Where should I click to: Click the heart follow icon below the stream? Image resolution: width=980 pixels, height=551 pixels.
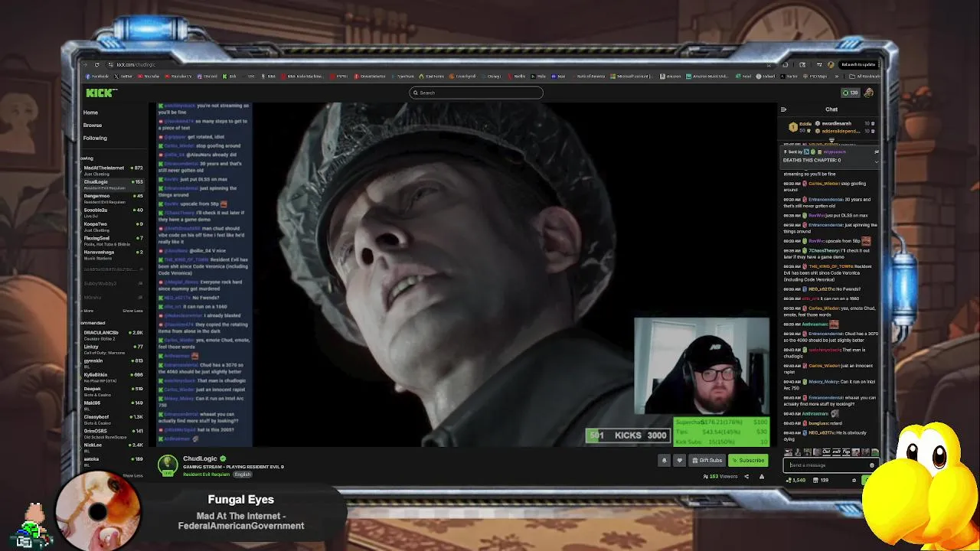click(679, 460)
